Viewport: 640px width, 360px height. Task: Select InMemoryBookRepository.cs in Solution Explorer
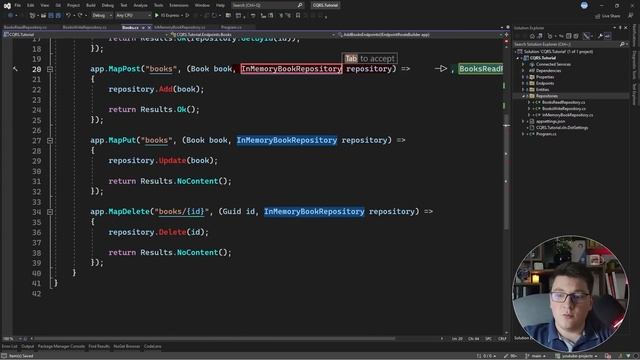click(567, 115)
